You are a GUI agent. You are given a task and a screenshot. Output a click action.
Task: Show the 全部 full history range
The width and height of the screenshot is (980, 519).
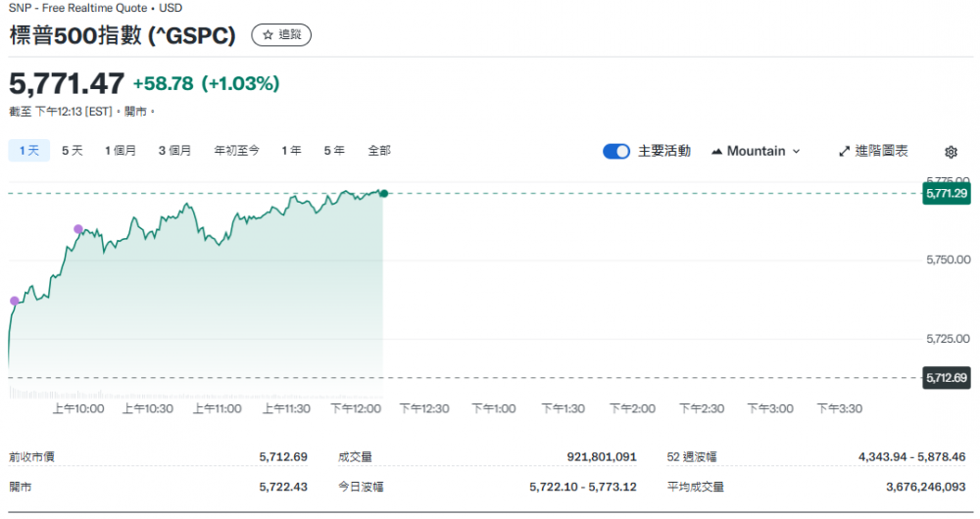(379, 151)
